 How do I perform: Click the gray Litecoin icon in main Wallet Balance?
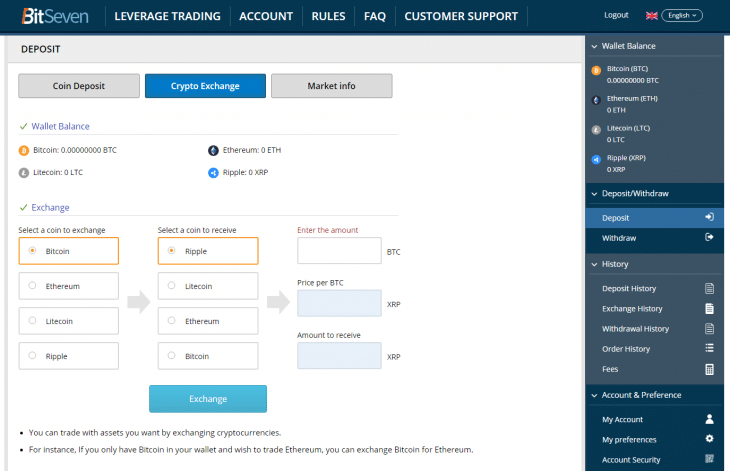click(24, 173)
